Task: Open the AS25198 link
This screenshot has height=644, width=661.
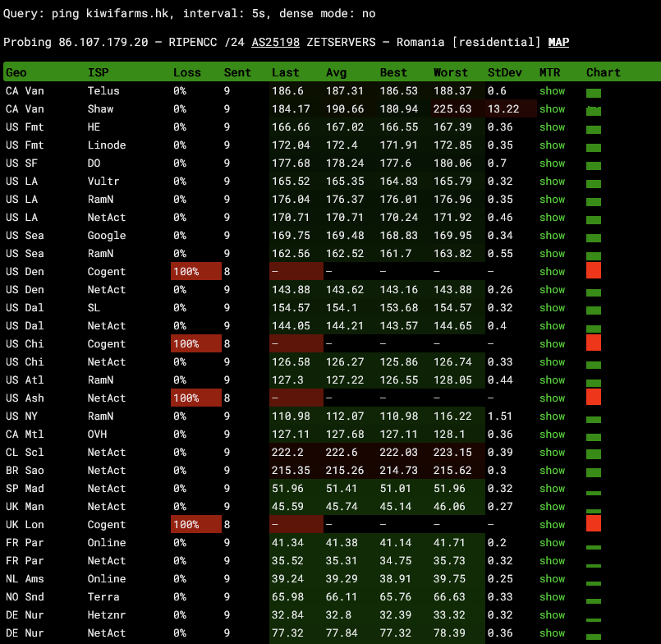Action: [275, 42]
